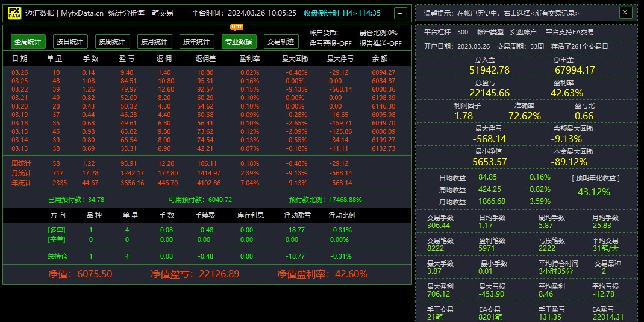Click the 最小净值 value 5653.57
644x322 pixels.
pos(490,162)
